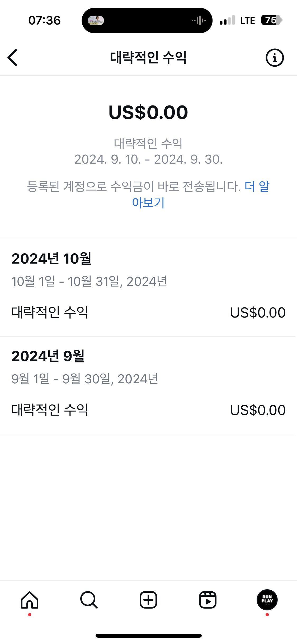Tap the October US$0.00 earnings amount
This screenshot has height=644, width=297.
258,312
